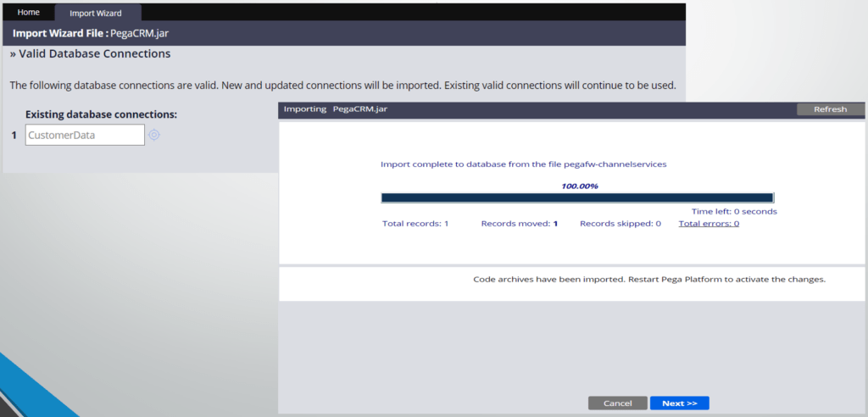Click the "Code archives have been imported" notice
Screen dimensions: 868x417
[x=649, y=279]
